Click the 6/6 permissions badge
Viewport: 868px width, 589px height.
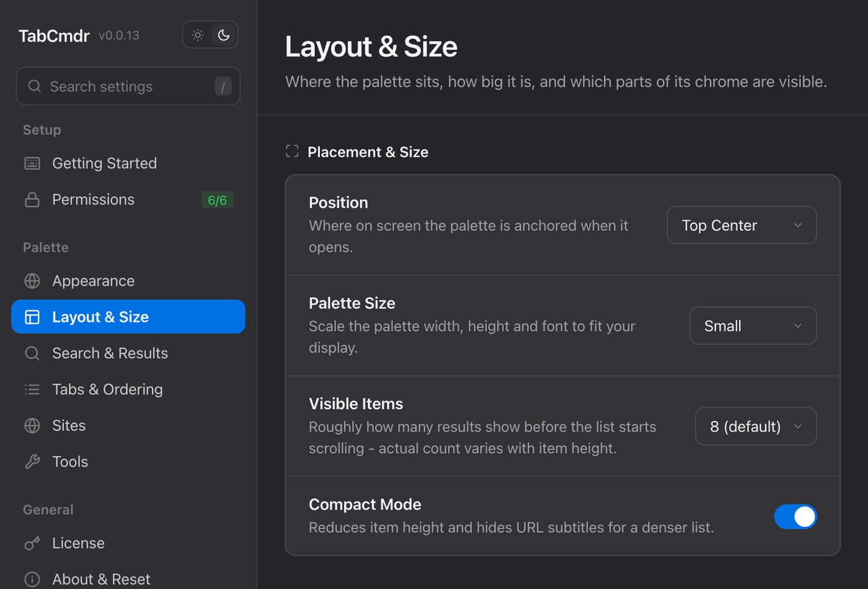coord(217,200)
